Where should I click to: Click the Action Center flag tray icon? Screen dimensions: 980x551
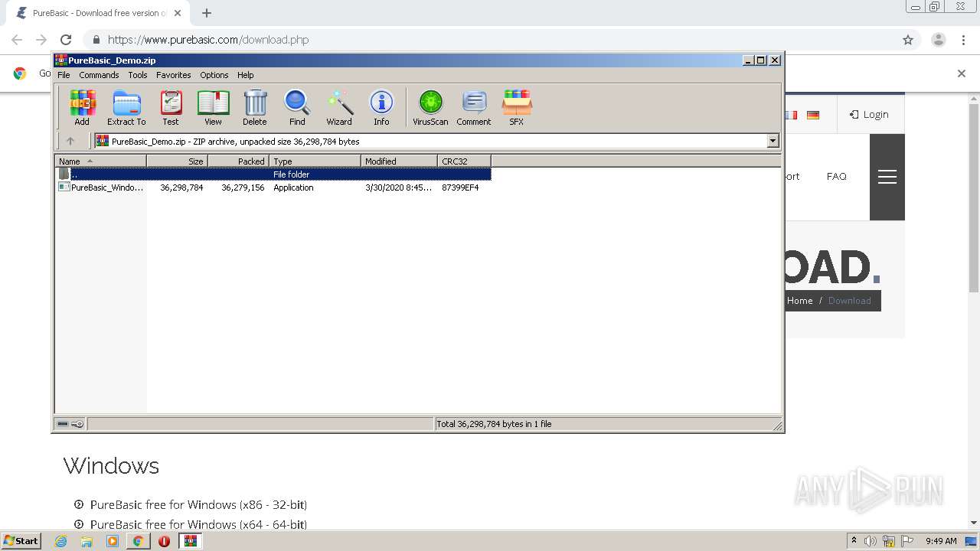tap(907, 541)
